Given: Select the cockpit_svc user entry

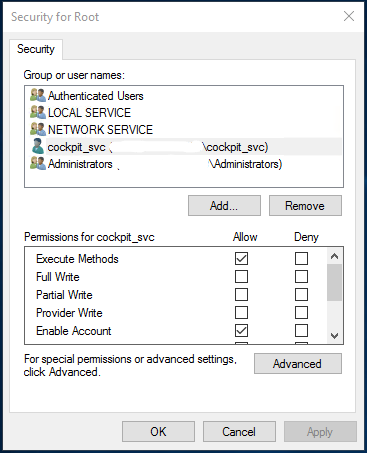Looking at the screenshot, I should pos(184,146).
